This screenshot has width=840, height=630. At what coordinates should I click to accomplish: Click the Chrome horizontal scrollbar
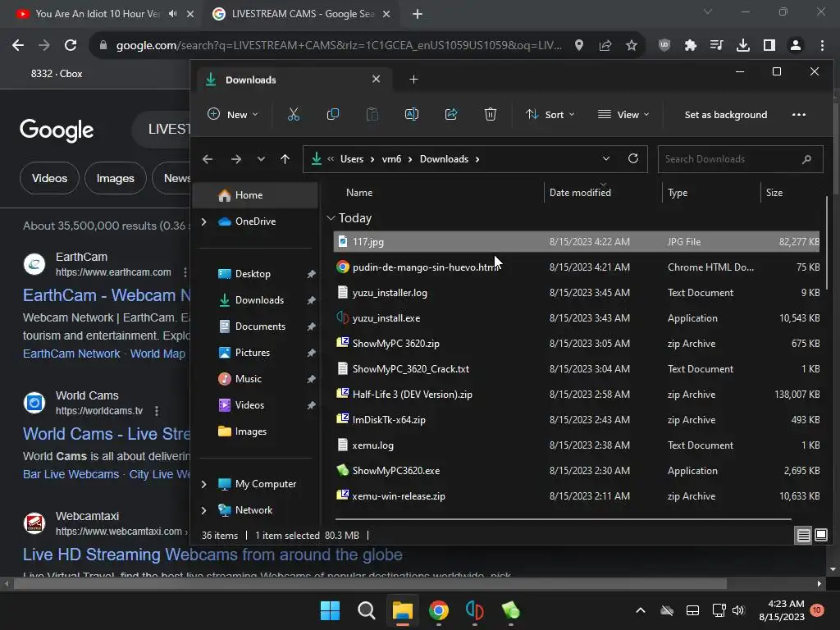(x=370, y=583)
